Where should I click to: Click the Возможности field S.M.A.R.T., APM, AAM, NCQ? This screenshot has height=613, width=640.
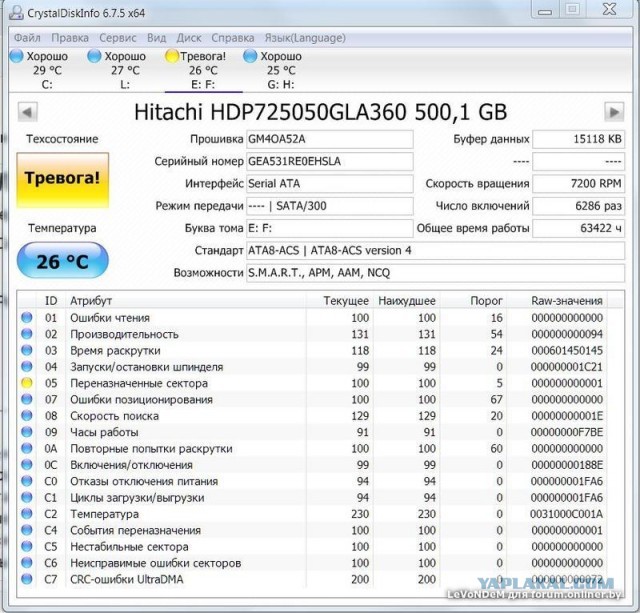click(x=435, y=273)
